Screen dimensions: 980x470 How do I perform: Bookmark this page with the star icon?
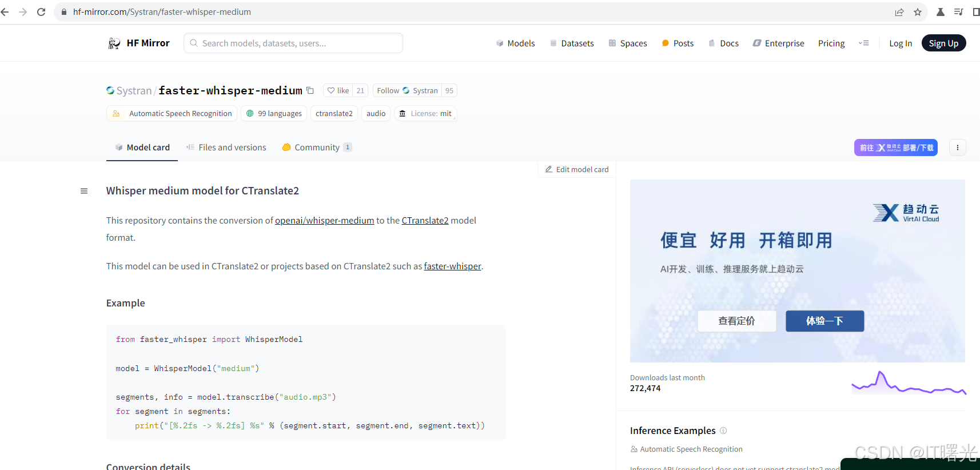coord(918,12)
